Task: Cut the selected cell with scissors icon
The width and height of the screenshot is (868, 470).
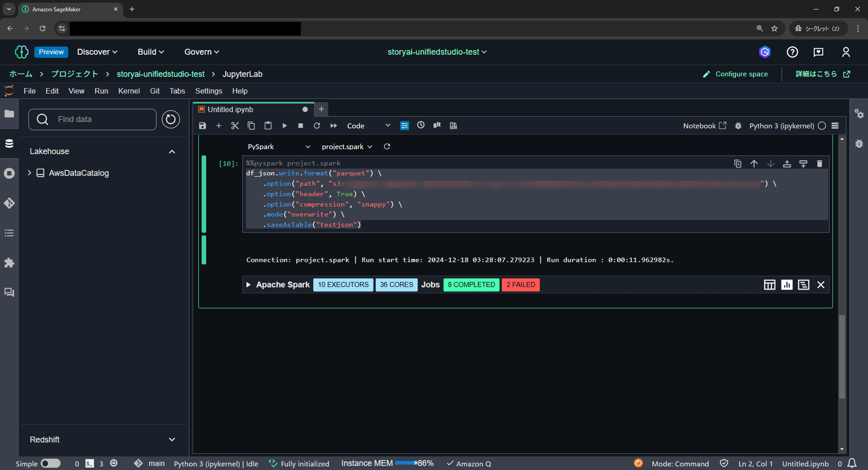Action: (235, 126)
